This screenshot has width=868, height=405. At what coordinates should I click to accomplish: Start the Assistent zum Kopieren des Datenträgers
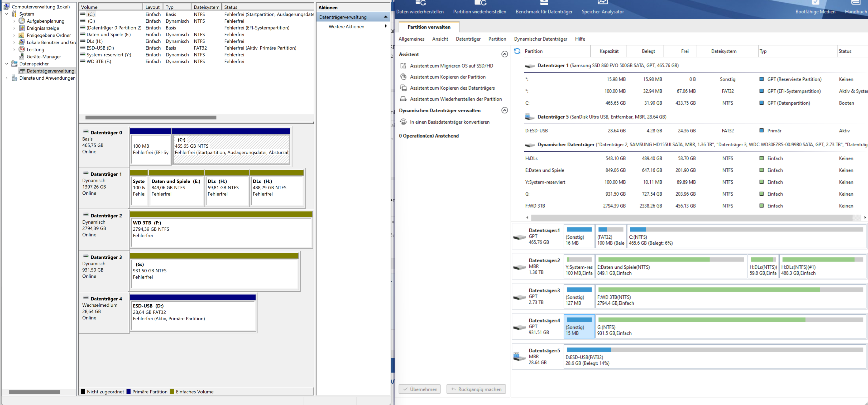coord(452,88)
